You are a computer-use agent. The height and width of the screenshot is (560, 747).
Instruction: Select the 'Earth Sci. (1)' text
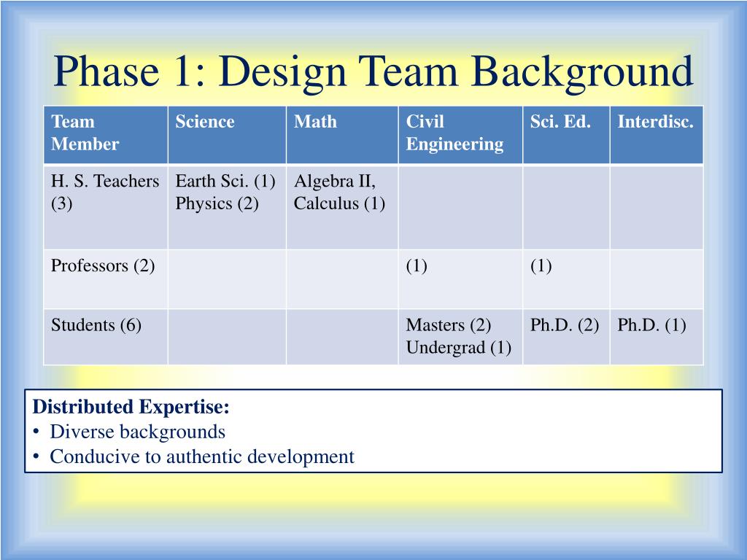click(225, 181)
